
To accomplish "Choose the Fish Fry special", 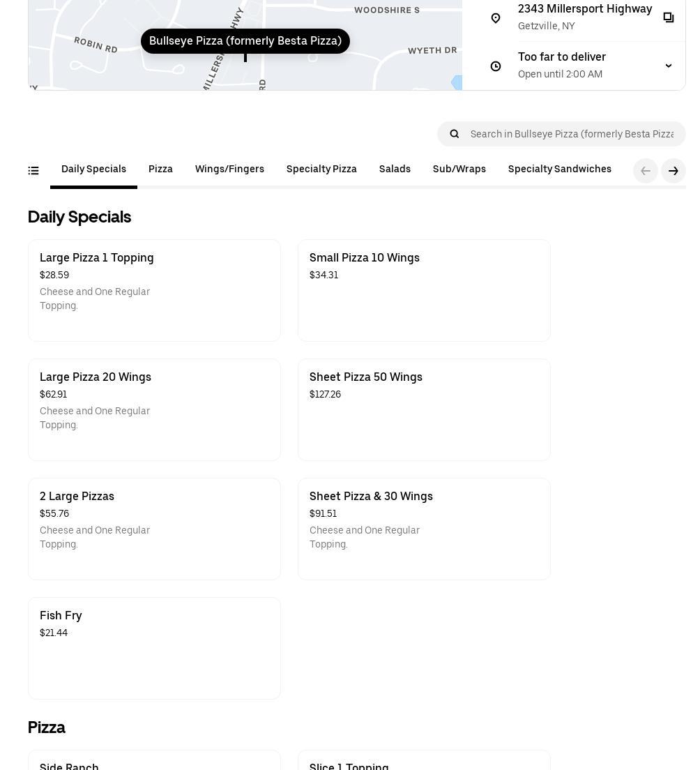I will click(x=154, y=648).
